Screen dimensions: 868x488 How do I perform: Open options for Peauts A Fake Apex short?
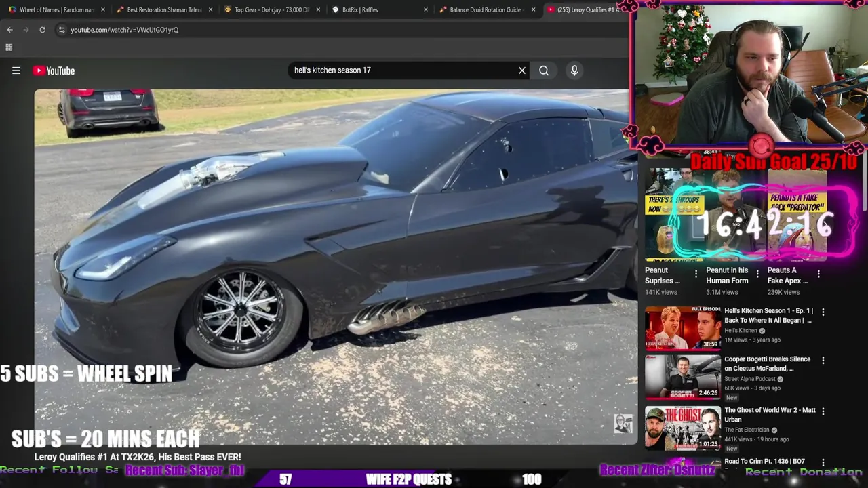pos(818,274)
